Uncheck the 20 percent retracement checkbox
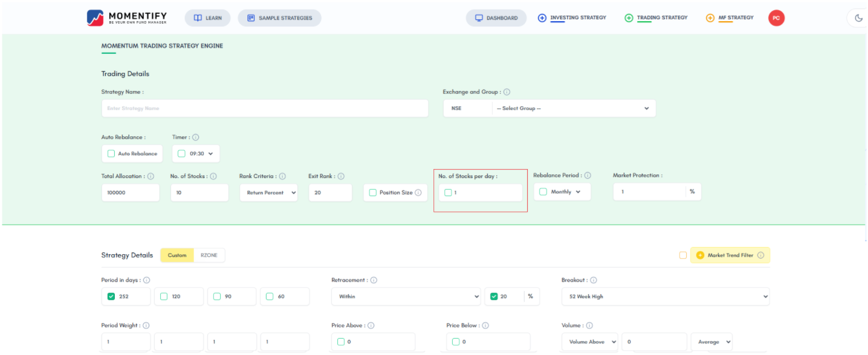 coord(494,296)
